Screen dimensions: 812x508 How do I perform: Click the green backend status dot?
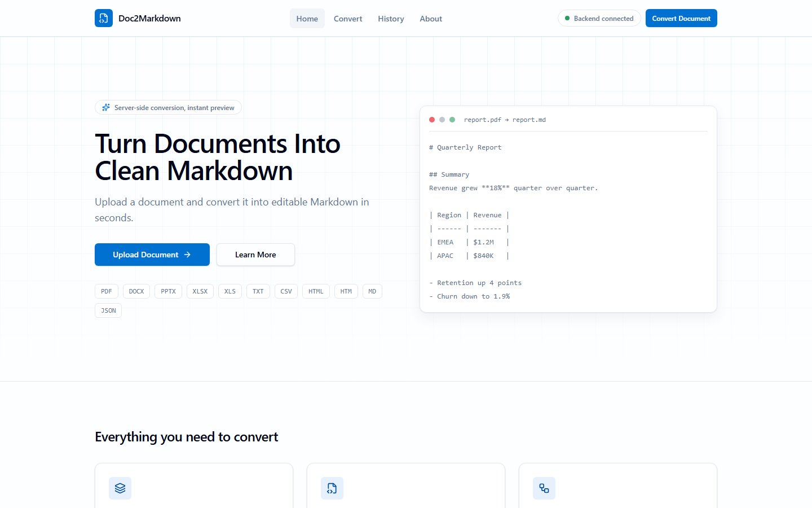point(567,18)
